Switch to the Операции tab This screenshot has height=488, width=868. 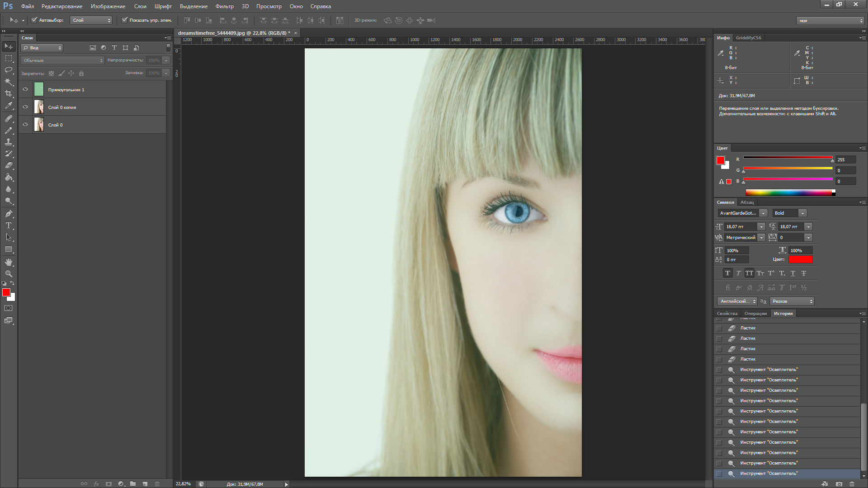tap(755, 314)
